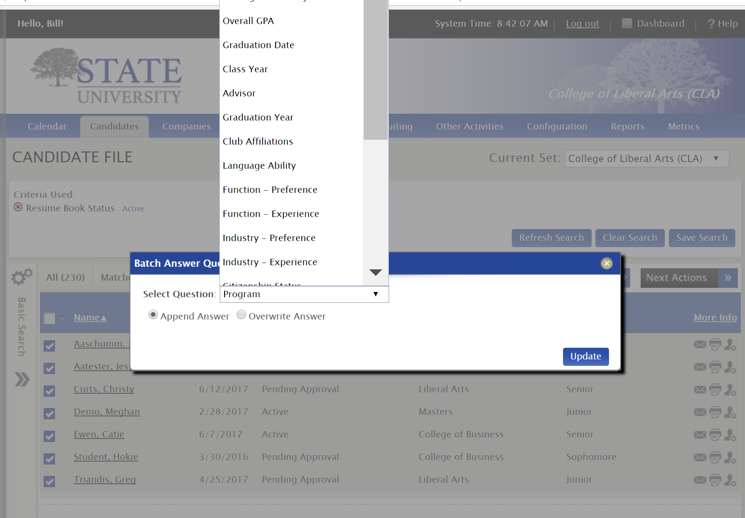This screenshot has width=745, height=518.
Task: Email candidate Student, Hokie via envelope icon
Action: point(699,457)
